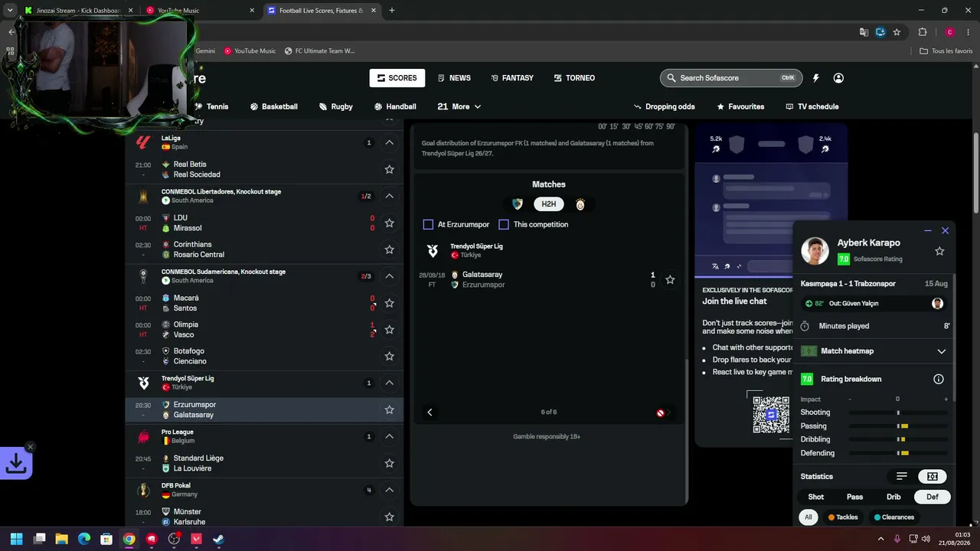Switch to Pass statistics tab
This screenshot has width=980, height=551.
pos(854,497)
